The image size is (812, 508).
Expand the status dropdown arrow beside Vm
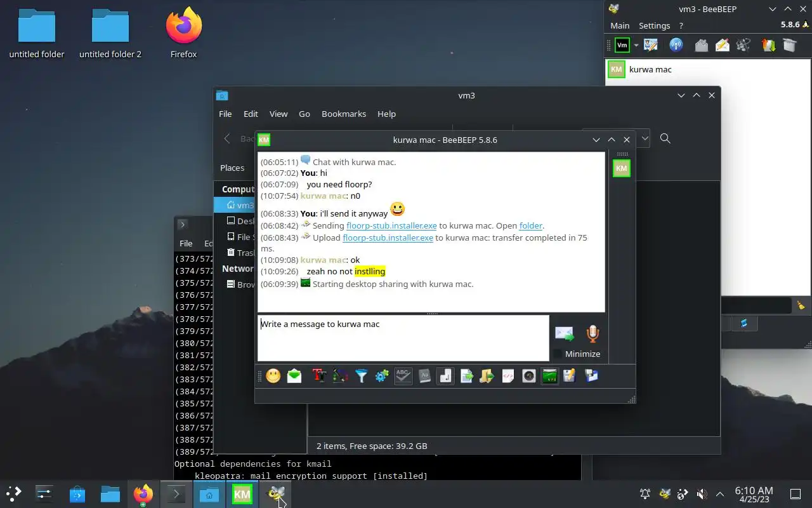[x=636, y=45]
